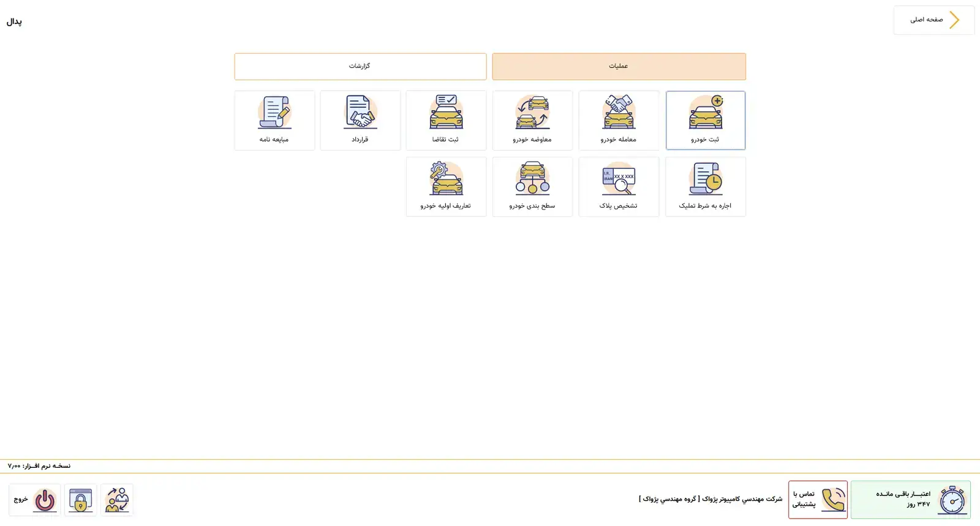Open سطح بندی خودرو car leveling
The width and height of the screenshot is (980, 526).
tap(532, 186)
